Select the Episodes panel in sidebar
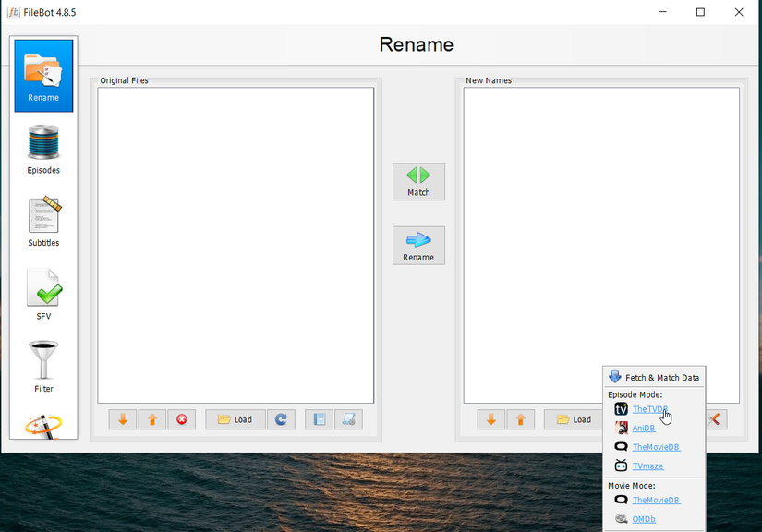The width and height of the screenshot is (762, 532). [x=42, y=148]
